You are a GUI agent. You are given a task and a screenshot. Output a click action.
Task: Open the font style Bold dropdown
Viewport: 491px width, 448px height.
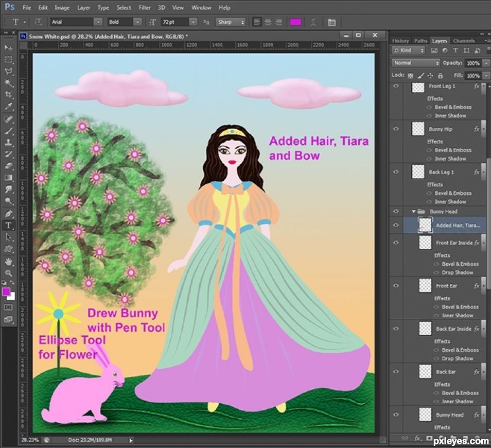pyautogui.click(x=137, y=22)
